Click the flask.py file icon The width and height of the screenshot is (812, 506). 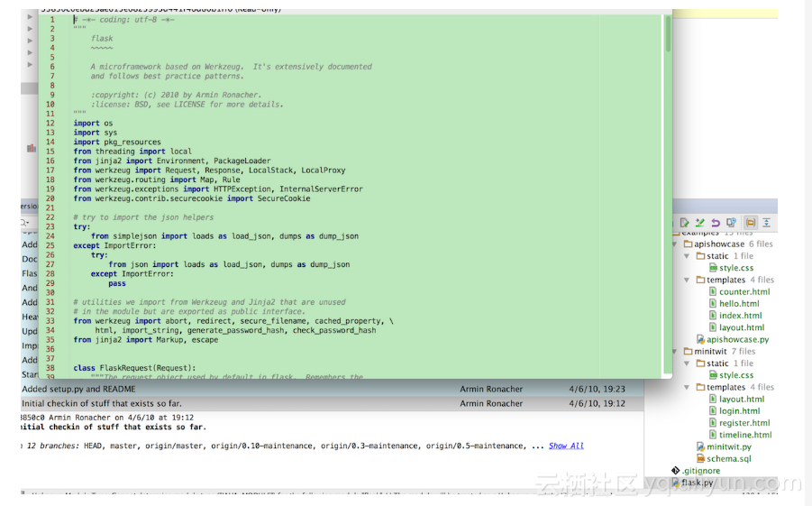pos(675,483)
